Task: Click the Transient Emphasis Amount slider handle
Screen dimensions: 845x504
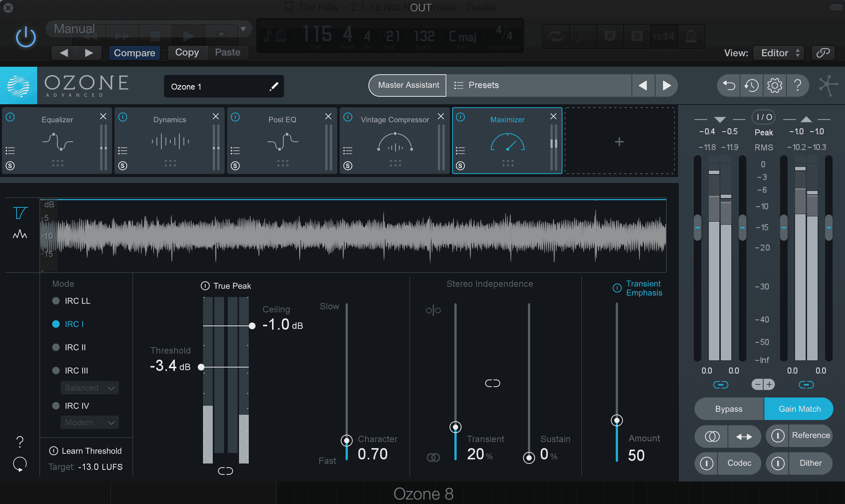Action: [617, 420]
